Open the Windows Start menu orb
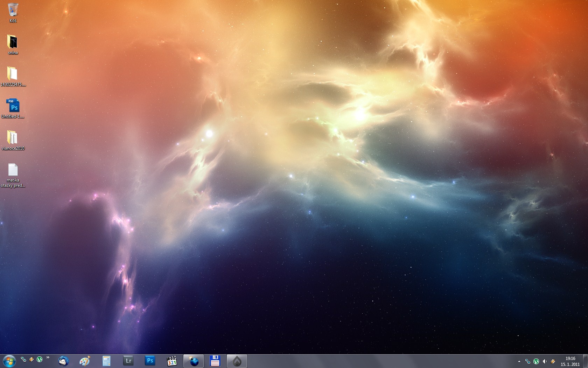This screenshot has height=368, width=588. (9, 361)
